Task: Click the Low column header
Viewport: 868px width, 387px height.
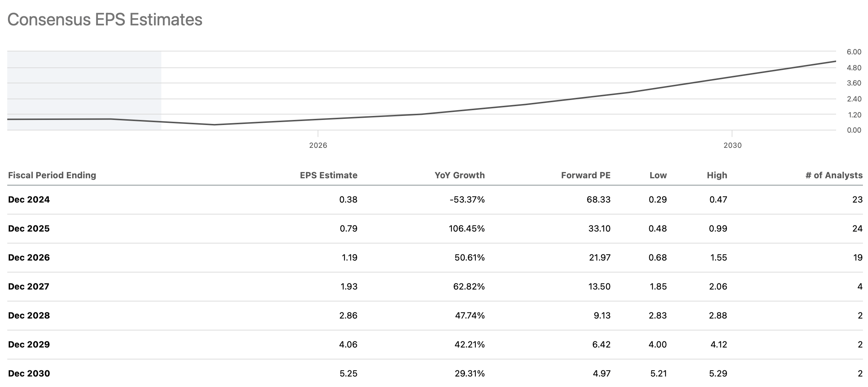Action: click(658, 175)
